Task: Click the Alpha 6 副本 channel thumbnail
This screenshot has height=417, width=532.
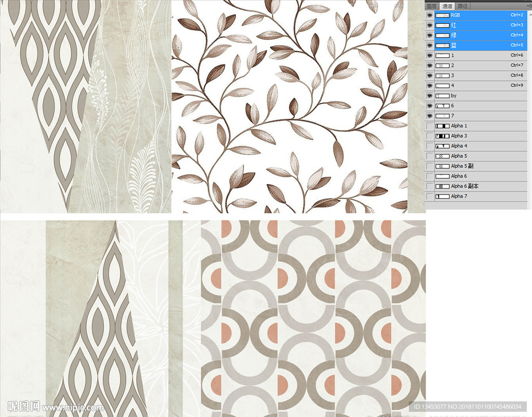Action: [x=442, y=186]
